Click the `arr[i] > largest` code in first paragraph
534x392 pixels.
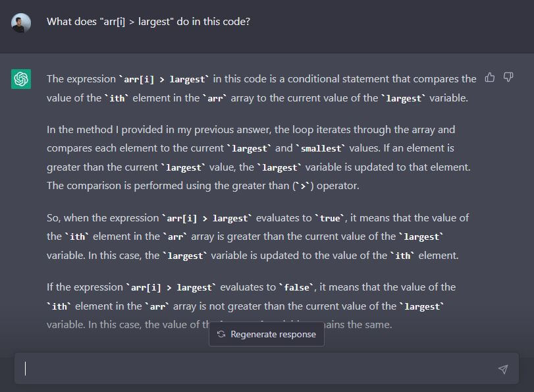point(163,80)
